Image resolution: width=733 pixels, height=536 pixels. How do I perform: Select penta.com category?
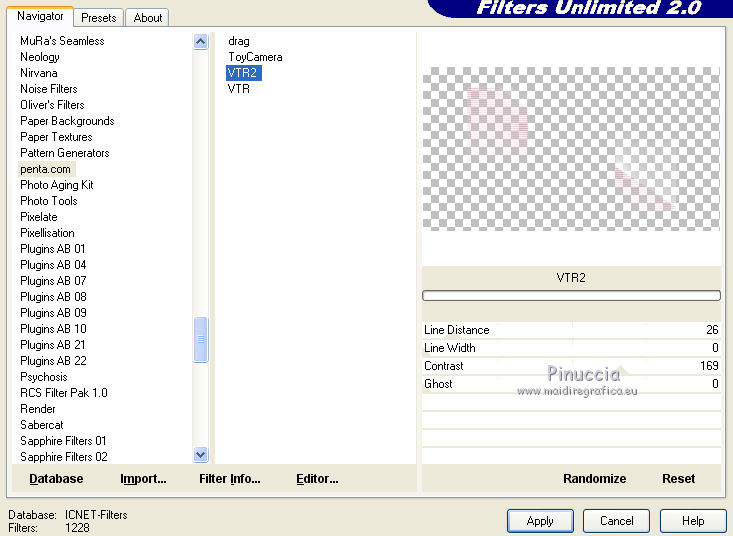tap(45, 169)
